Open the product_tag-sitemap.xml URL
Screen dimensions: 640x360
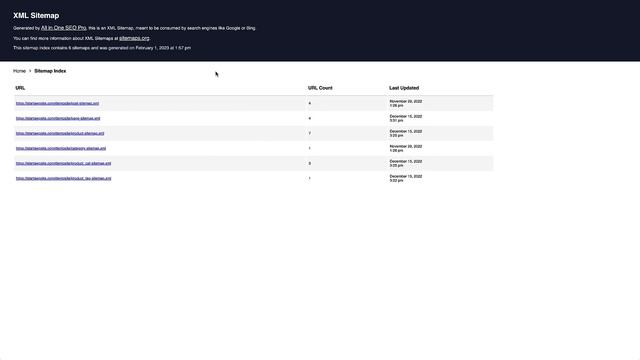tap(63, 178)
